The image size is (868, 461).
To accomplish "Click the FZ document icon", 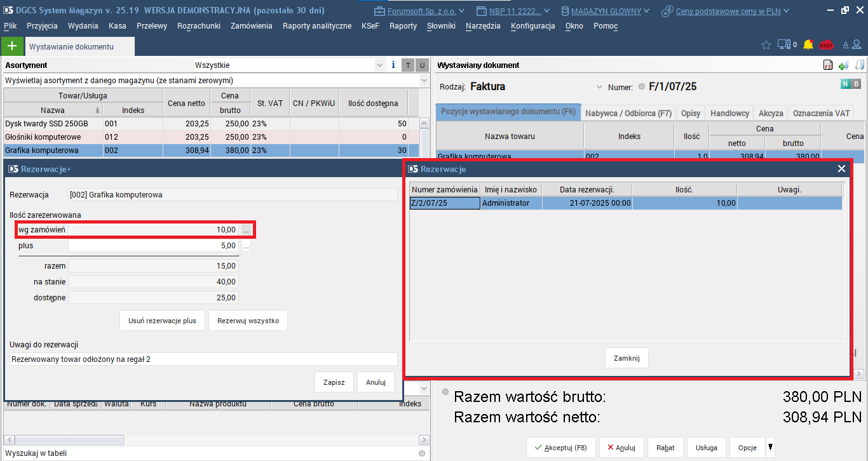I will [x=828, y=65].
